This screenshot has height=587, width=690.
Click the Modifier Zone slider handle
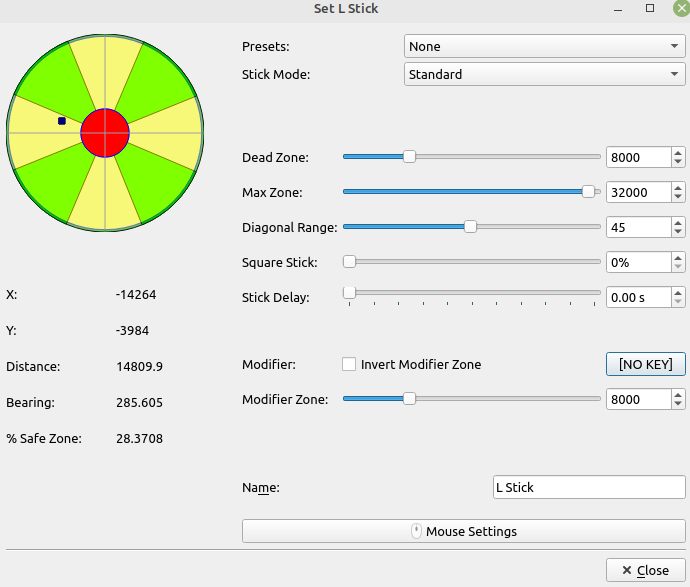[x=409, y=399]
